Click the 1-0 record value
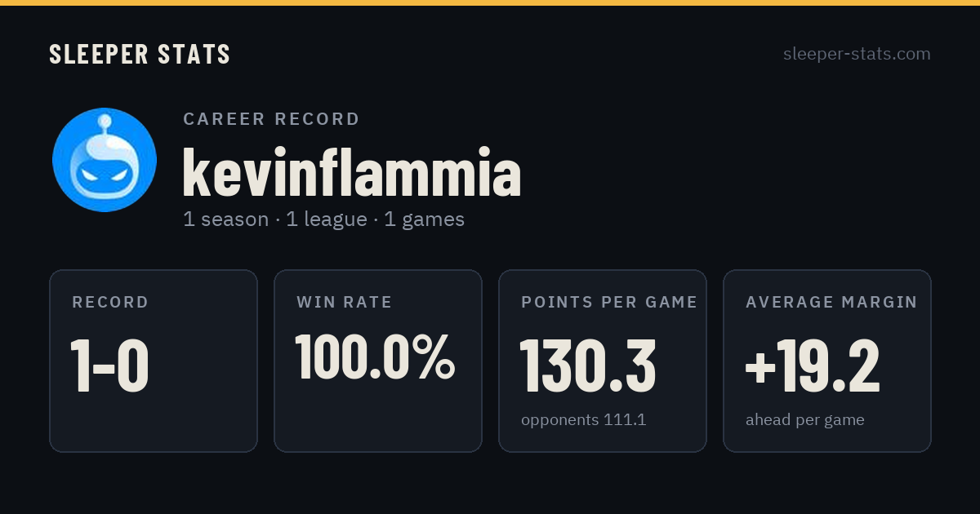The height and width of the screenshot is (514, 980). (x=109, y=366)
